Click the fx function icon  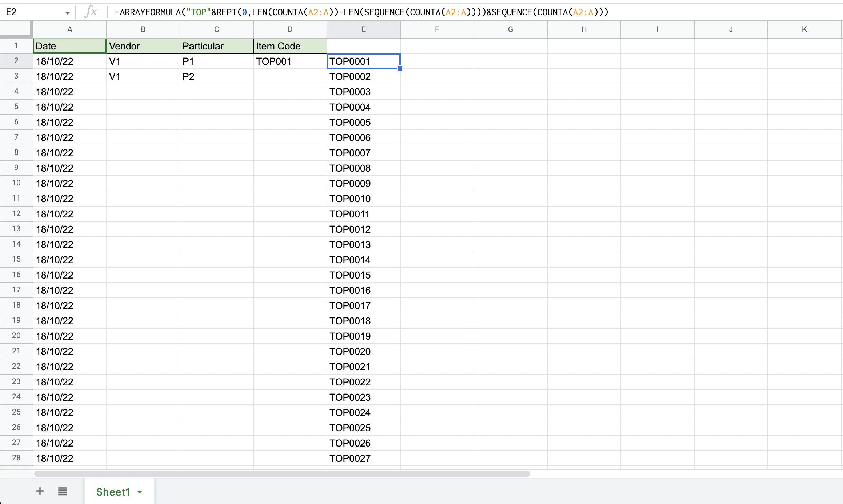92,12
